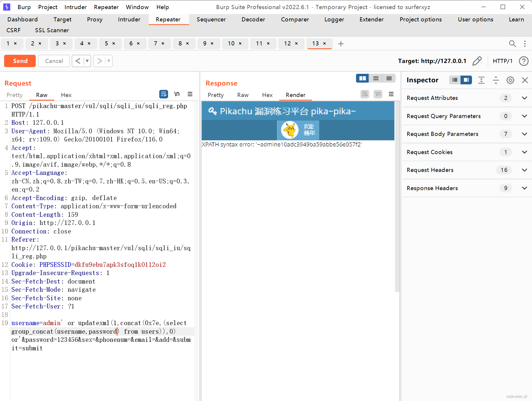The width and height of the screenshot is (532, 401).
Task: Open Inspector settings gear
Action: coord(510,80)
